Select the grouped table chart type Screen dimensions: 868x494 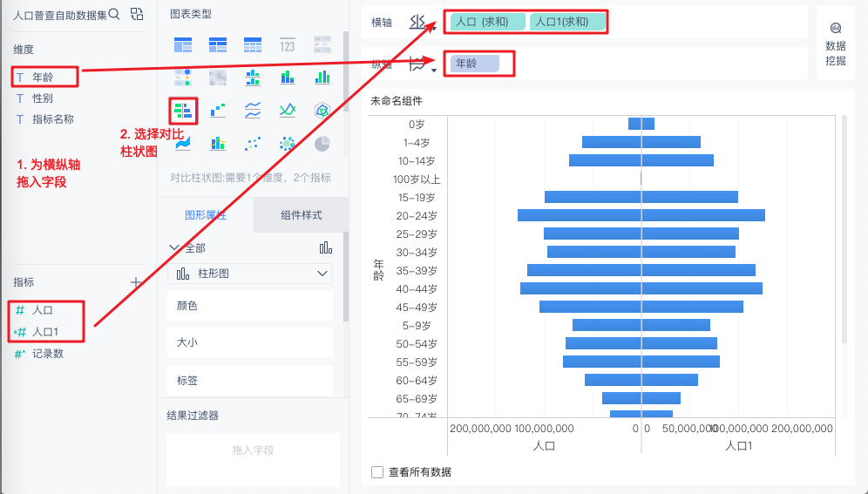click(x=183, y=44)
